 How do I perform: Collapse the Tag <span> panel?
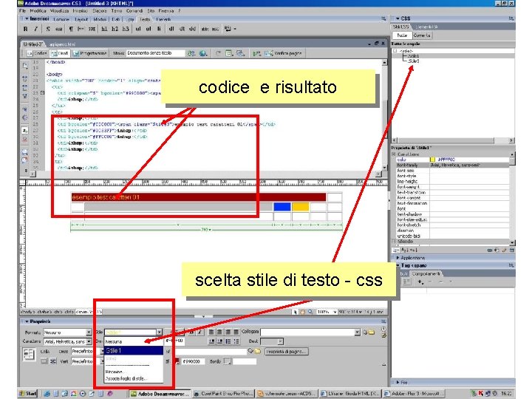(x=398, y=266)
